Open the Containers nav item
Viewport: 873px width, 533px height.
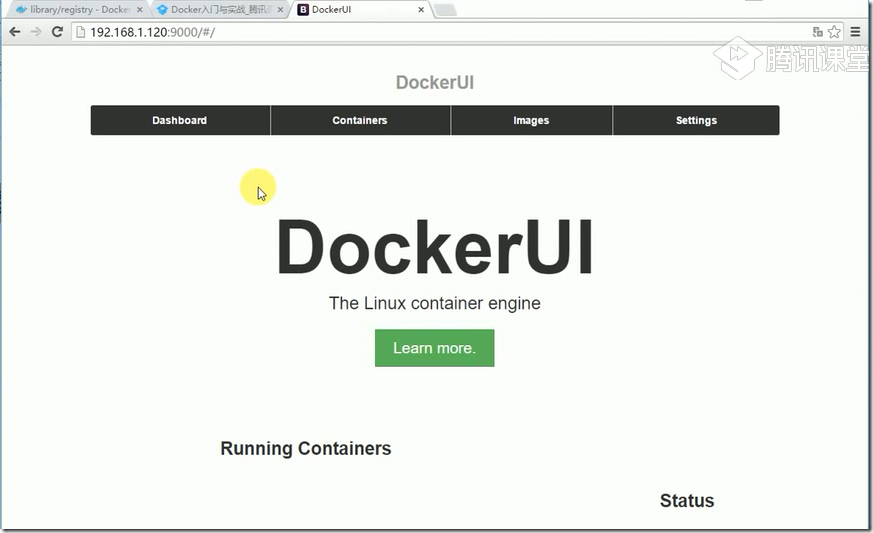coord(360,120)
